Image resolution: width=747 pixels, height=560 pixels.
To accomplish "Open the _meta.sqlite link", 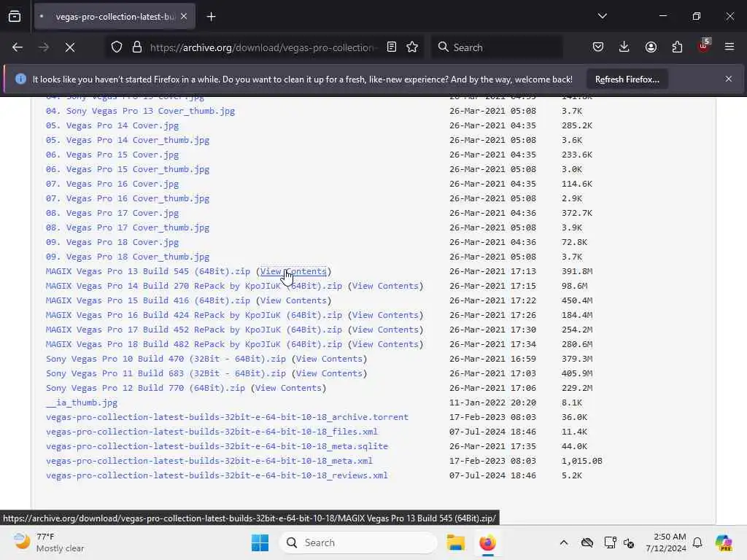I will (x=217, y=447).
